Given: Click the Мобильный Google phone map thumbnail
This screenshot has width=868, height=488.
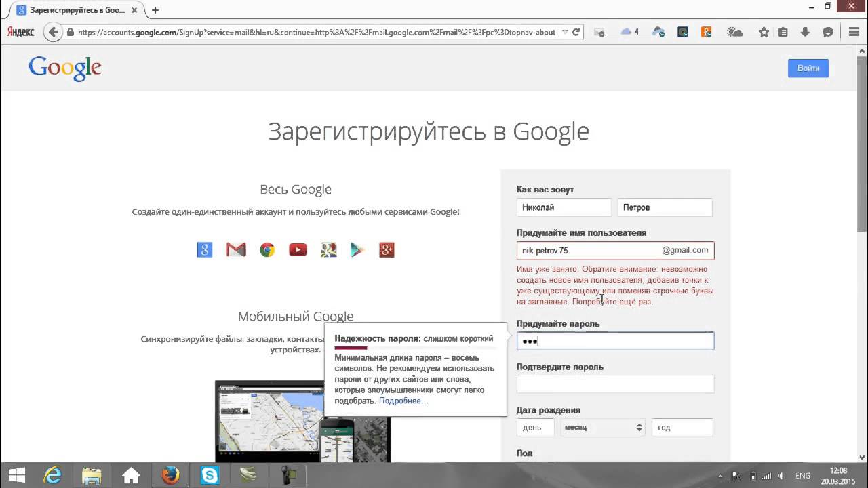Looking at the screenshot, I should click(336, 439).
